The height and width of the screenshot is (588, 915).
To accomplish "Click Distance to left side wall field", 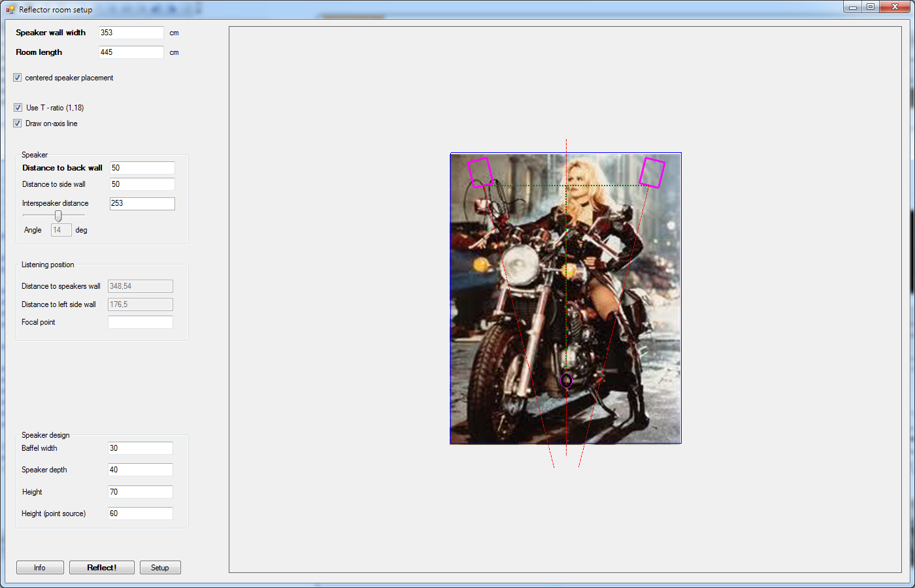I will (141, 304).
